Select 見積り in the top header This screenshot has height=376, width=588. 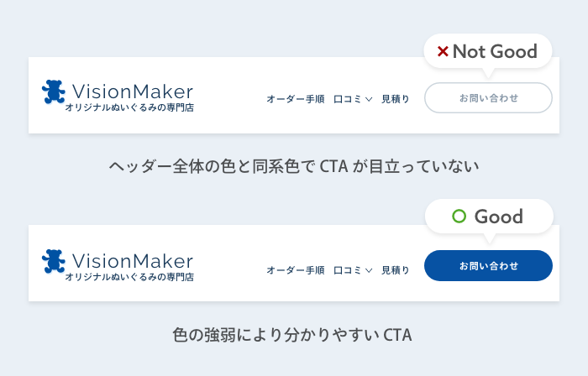click(396, 99)
